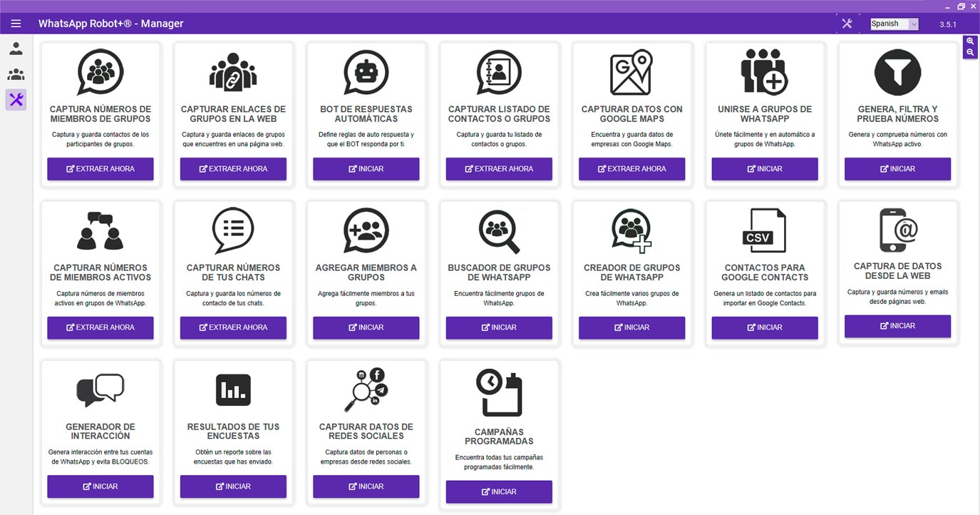Screen dimensions: 980x515
Task: Click Iniciar for Campañas Programadas
Action: click(x=499, y=491)
